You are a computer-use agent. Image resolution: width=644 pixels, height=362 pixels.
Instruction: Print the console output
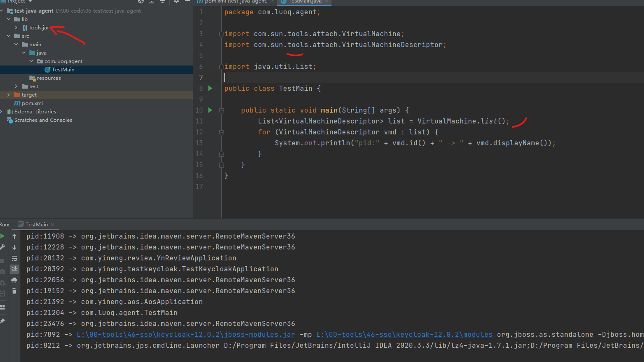click(14, 280)
